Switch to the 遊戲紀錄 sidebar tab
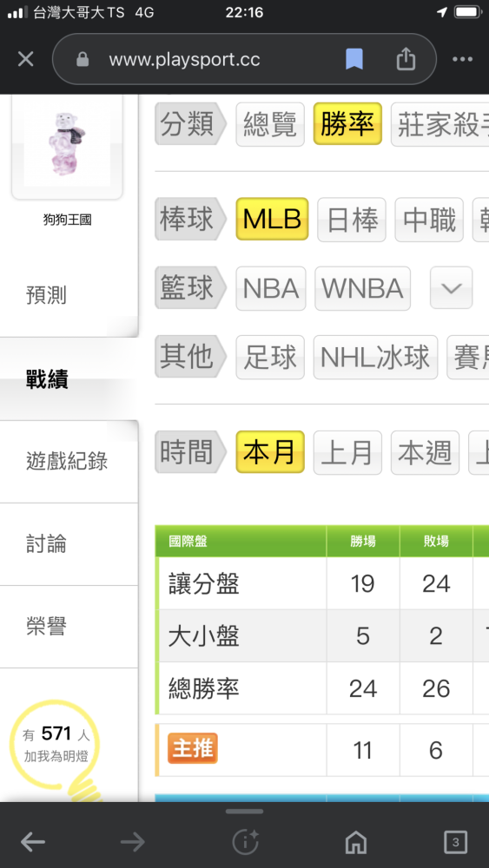The image size is (489, 868). coord(69,461)
